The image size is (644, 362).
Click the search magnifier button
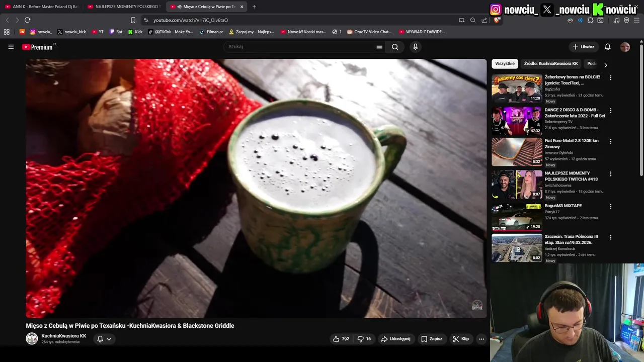395,47
